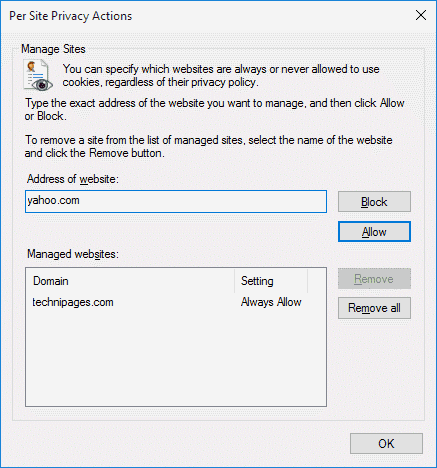The height and width of the screenshot is (468, 437).
Task: Confirm the dialog with OK
Action: (x=386, y=444)
